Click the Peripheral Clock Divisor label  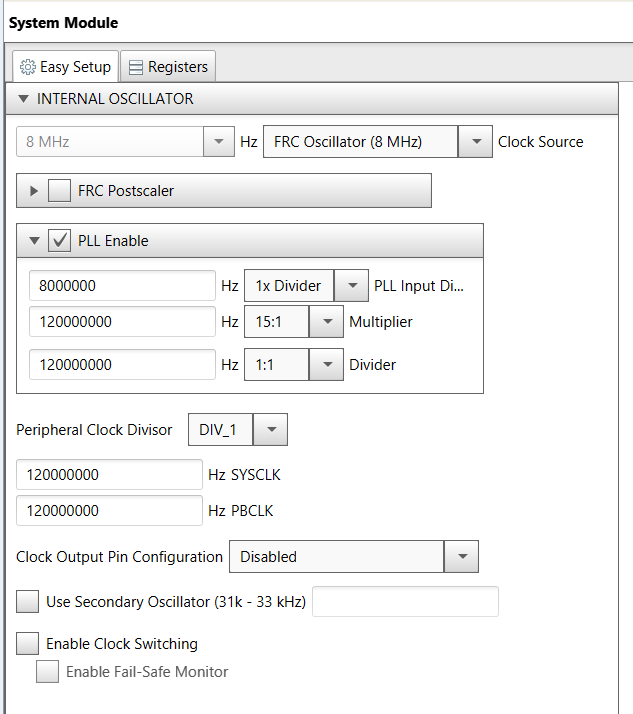[x=94, y=429]
